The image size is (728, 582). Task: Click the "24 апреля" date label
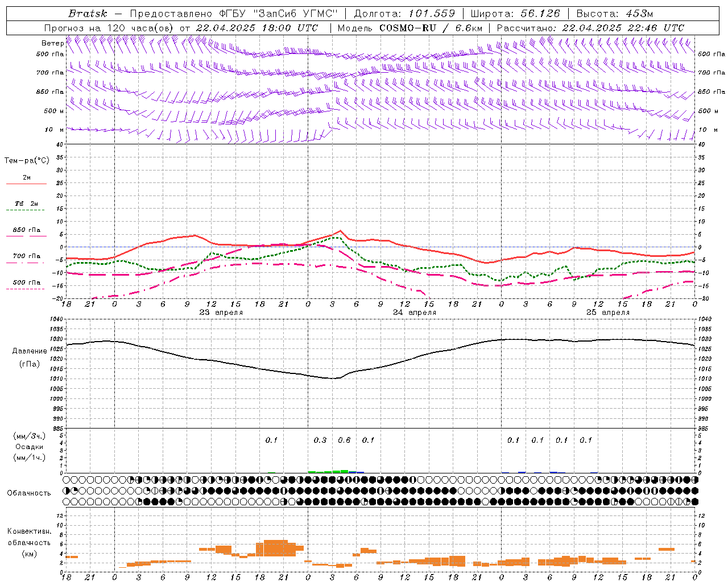[x=415, y=313]
